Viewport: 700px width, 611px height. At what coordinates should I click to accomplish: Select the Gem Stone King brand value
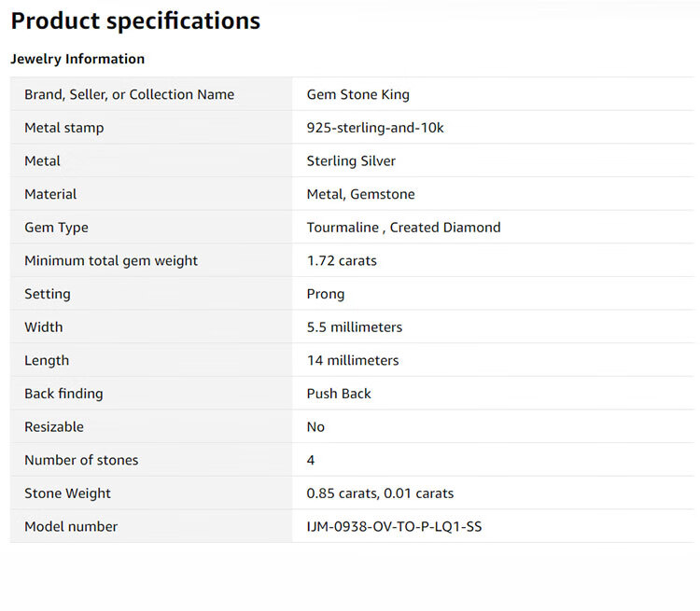pos(357,94)
